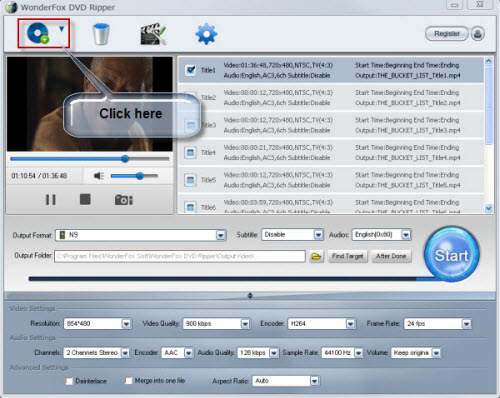Check the Title6 checkbox
Image resolution: width=500 pixels, height=398 pixels.
[x=190, y=207]
